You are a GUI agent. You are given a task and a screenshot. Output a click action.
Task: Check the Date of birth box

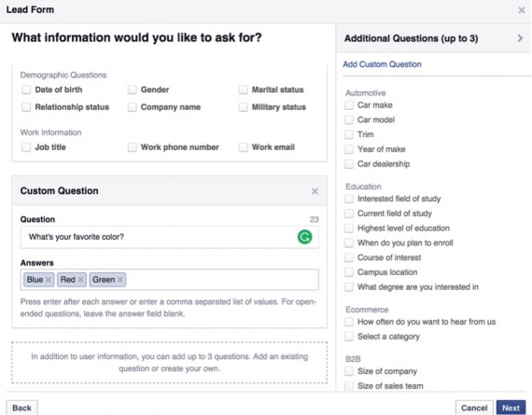26,90
